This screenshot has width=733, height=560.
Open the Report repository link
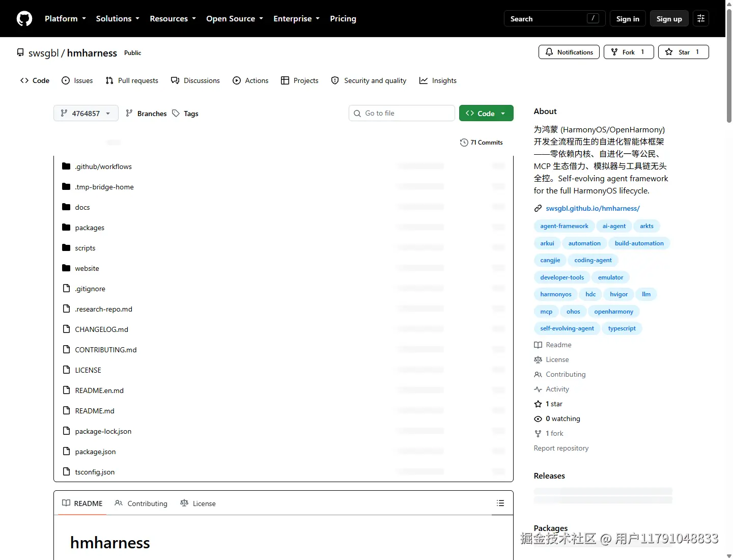point(561,448)
